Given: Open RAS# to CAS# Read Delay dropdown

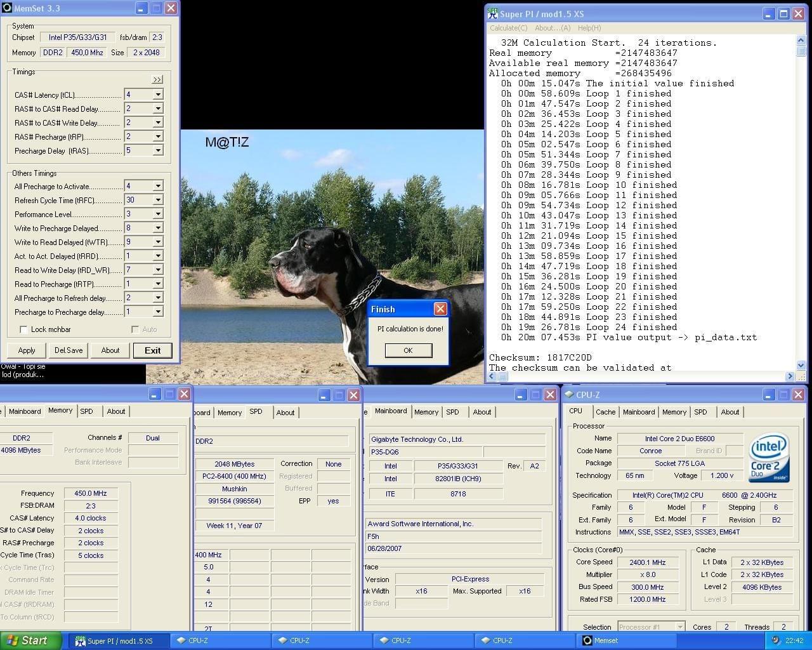Looking at the screenshot, I should click(158, 109).
